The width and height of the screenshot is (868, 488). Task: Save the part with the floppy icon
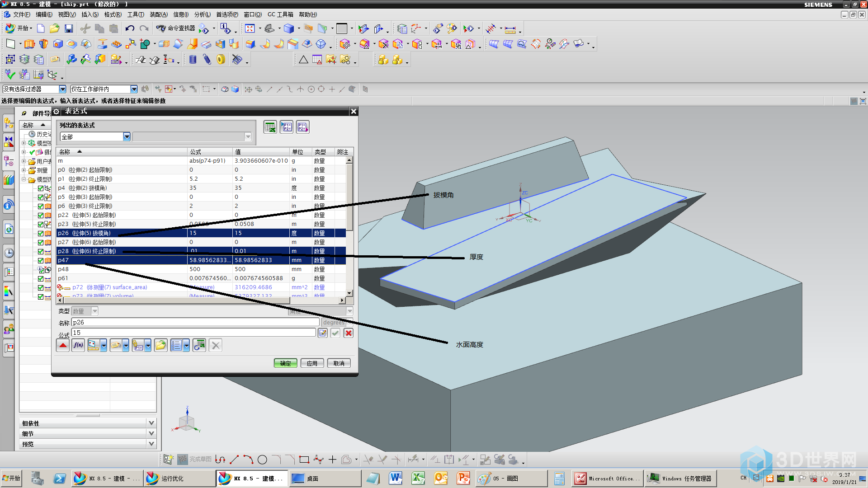pos(69,28)
